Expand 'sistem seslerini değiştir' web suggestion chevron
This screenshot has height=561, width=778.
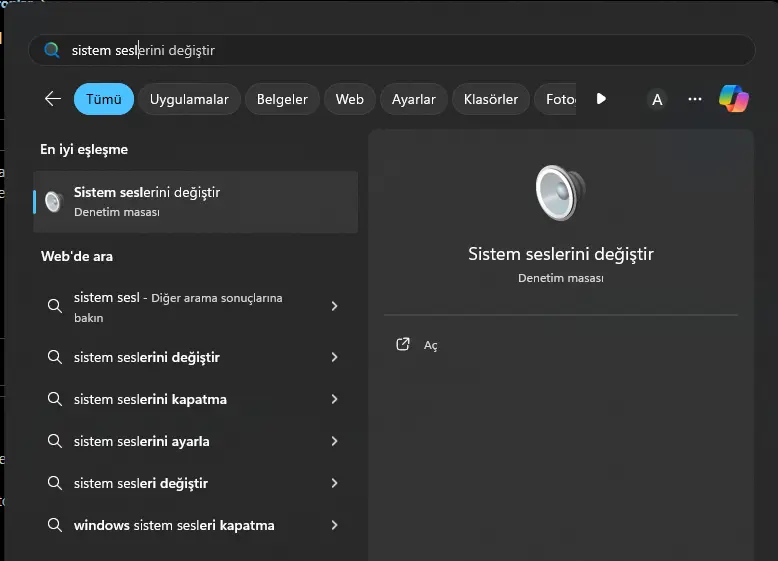(334, 357)
